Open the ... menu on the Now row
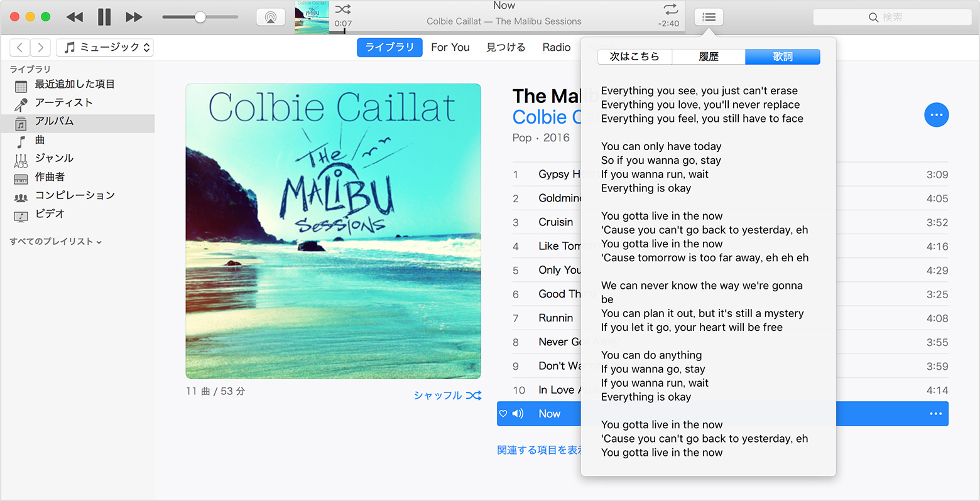980x501 pixels. (935, 413)
